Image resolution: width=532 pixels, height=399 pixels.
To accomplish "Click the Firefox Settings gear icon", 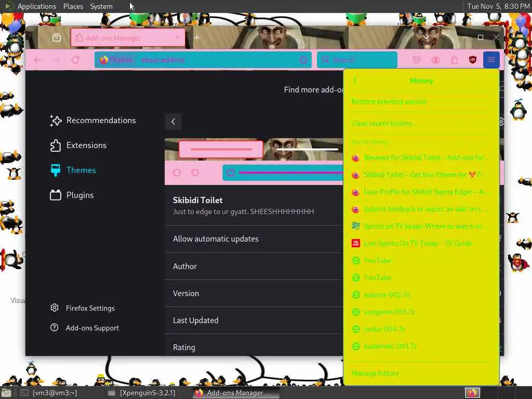I will tap(54, 308).
